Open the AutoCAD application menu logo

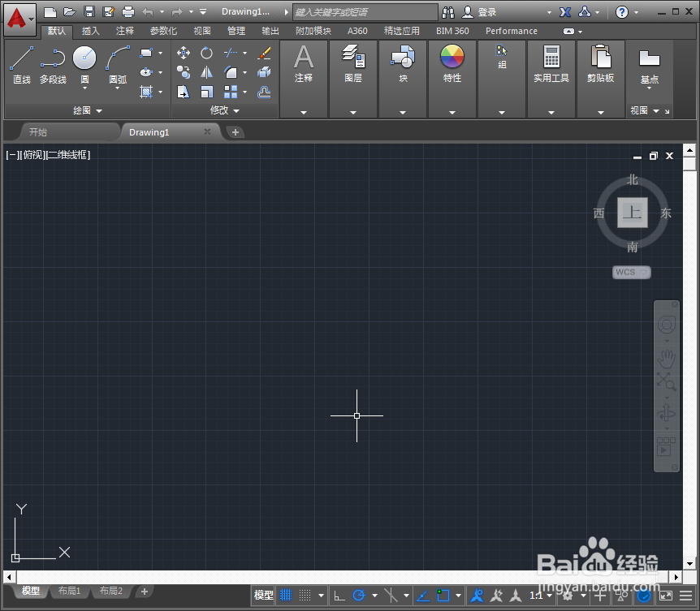click(19, 19)
